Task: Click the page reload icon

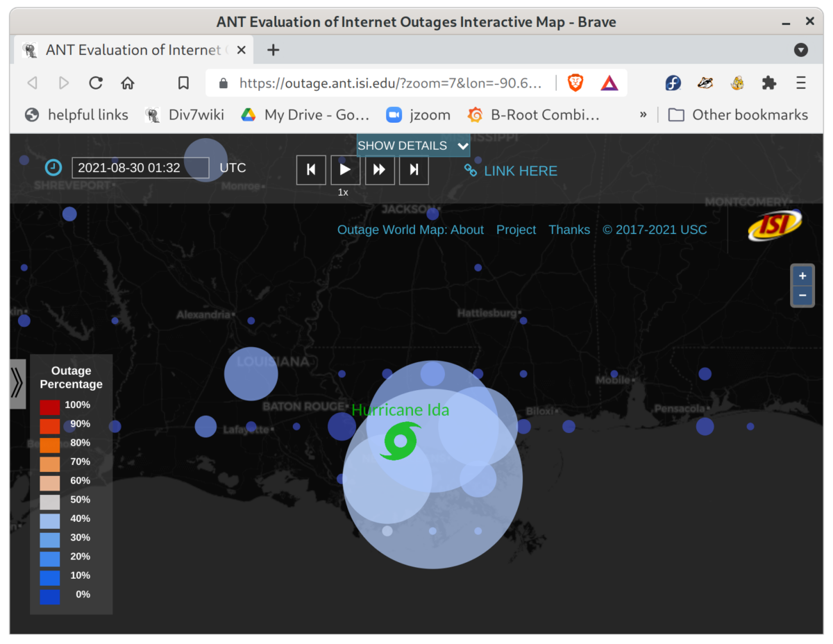Action: point(96,83)
